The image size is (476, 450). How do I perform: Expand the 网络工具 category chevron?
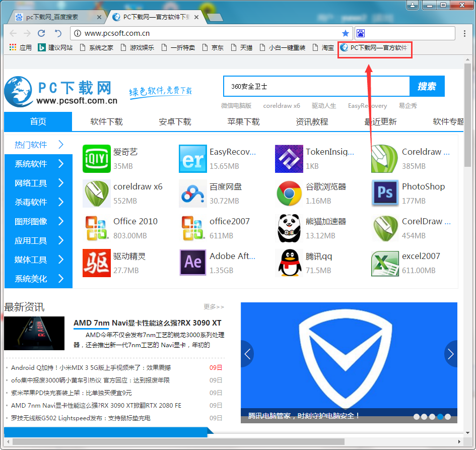click(61, 183)
